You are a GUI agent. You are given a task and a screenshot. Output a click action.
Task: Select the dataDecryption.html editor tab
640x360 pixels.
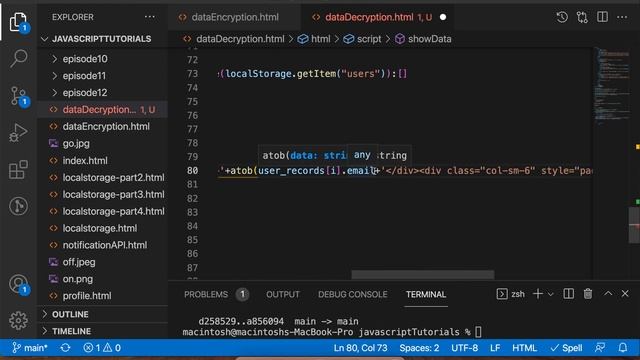[x=378, y=17]
